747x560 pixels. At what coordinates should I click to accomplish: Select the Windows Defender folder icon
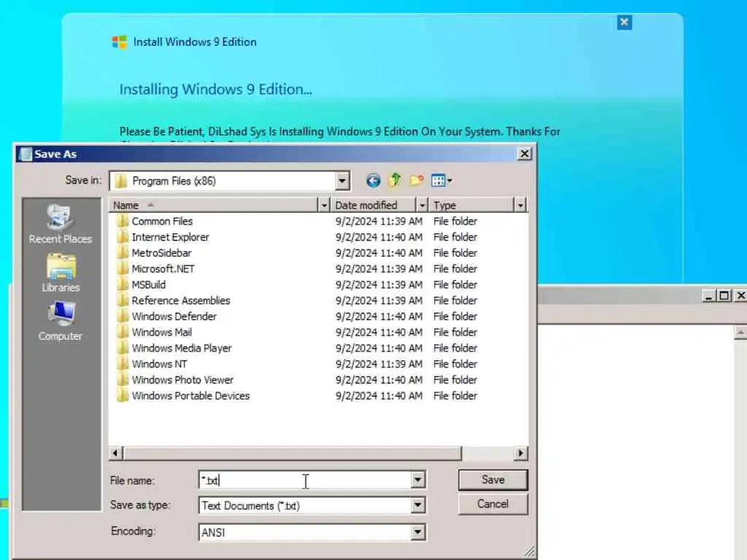[123, 316]
